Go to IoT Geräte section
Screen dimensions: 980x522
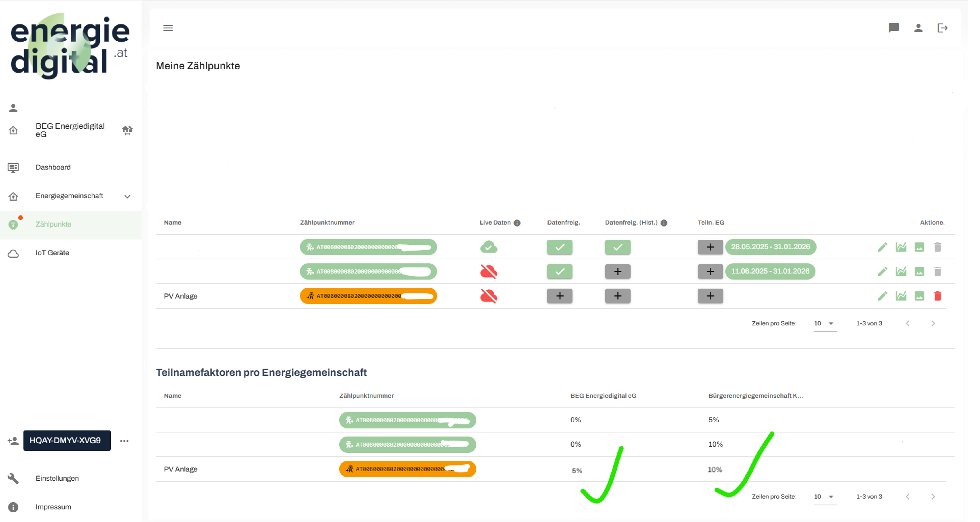[x=52, y=253]
